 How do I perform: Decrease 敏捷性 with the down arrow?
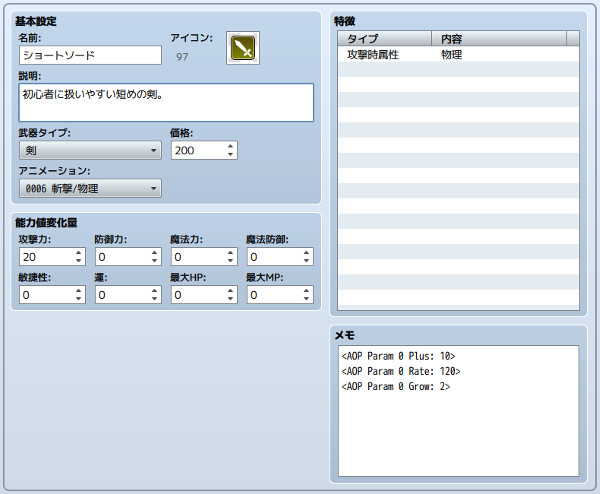pos(78,299)
